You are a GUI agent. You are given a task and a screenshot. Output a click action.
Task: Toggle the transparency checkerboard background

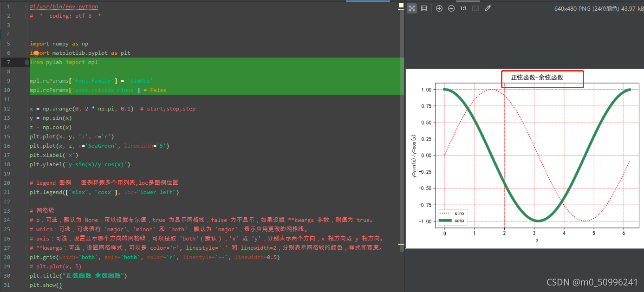[411, 8]
